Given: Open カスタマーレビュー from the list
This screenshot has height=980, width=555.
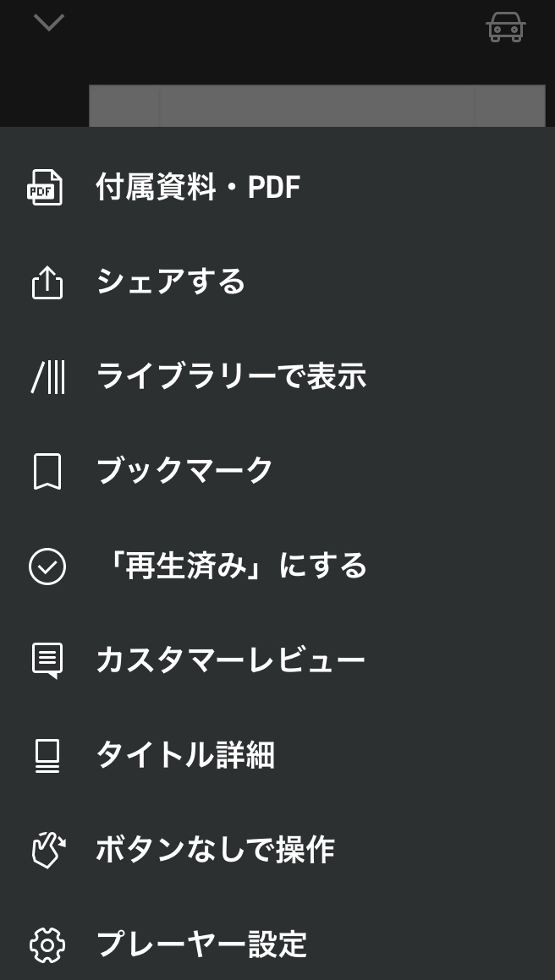Looking at the screenshot, I should click(x=230, y=660).
